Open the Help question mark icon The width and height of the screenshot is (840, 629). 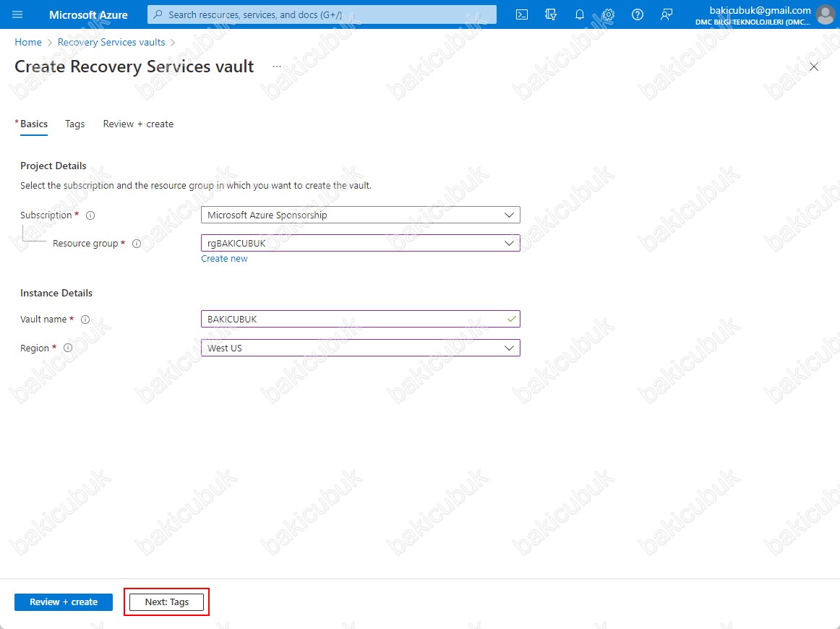point(638,14)
